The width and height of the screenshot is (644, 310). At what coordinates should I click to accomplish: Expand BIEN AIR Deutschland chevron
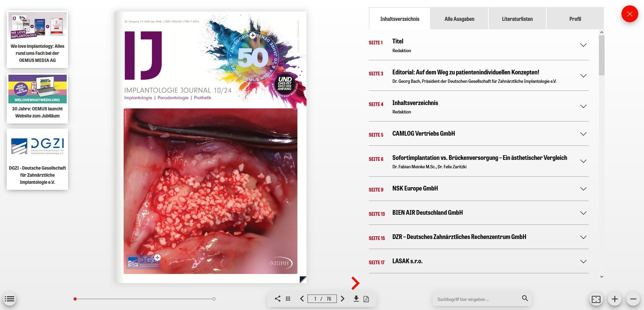tap(583, 213)
